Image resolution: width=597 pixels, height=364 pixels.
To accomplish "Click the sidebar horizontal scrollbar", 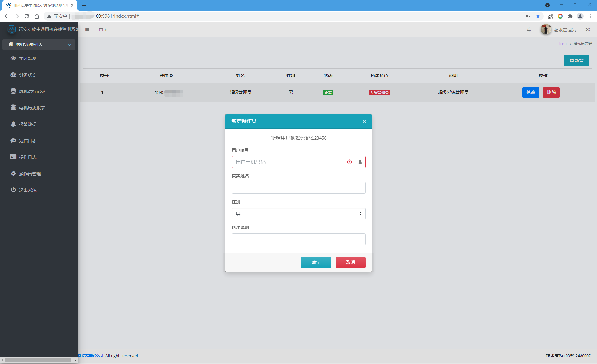I will coord(38,360).
